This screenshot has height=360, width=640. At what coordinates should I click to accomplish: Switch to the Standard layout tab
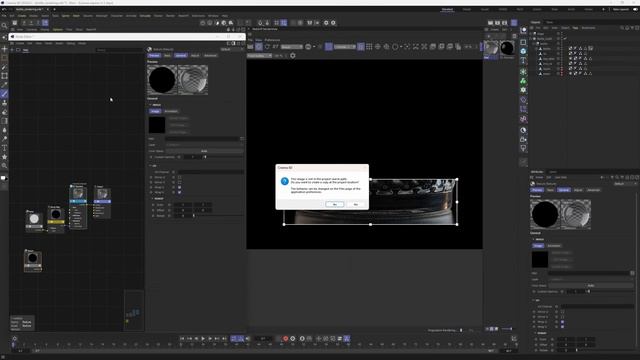coord(447,9)
